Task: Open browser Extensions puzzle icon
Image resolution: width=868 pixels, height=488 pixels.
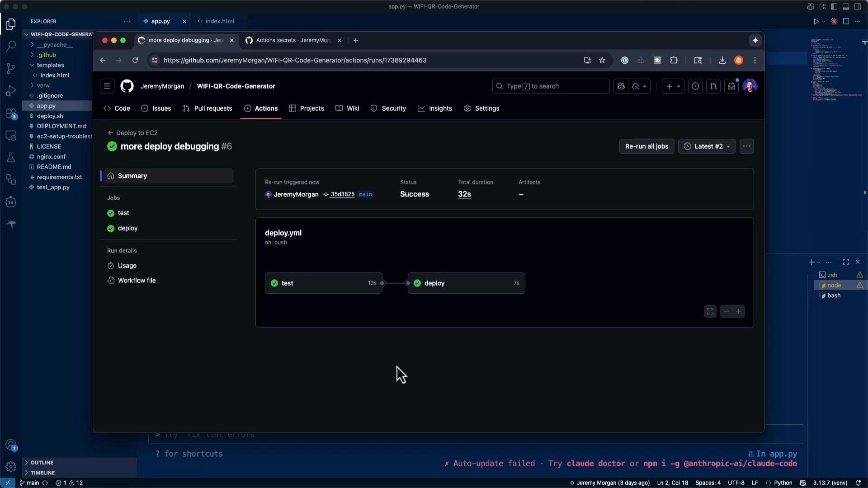Action: (674, 60)
